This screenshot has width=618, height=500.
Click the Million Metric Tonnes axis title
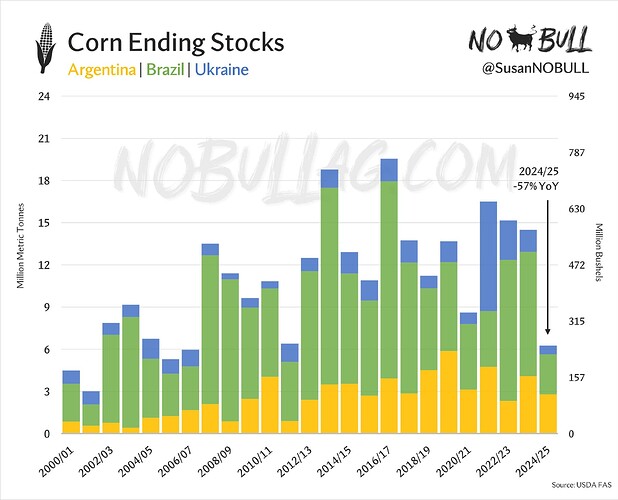[x=20, y=246]
